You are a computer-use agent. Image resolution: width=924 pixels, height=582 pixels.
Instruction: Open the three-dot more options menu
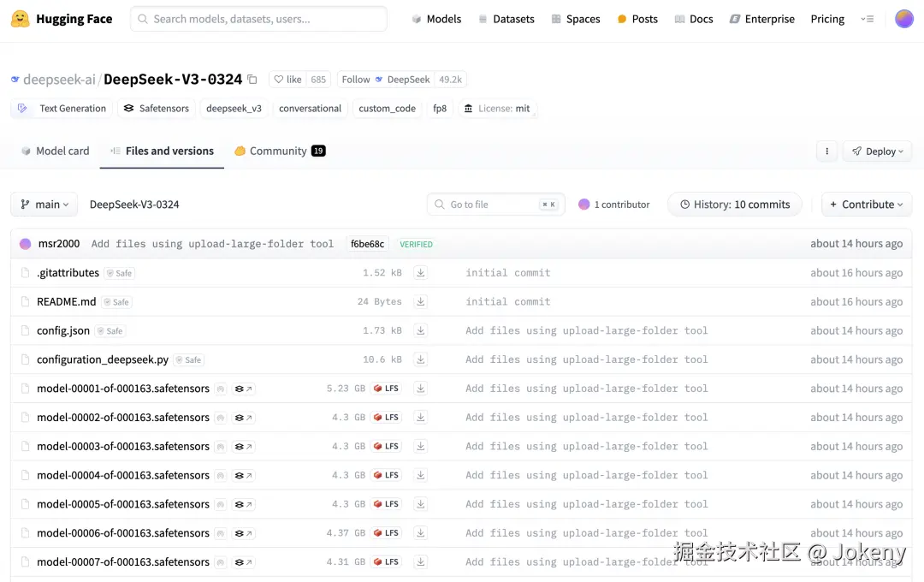pyautogui.click(x=826, y=151)
